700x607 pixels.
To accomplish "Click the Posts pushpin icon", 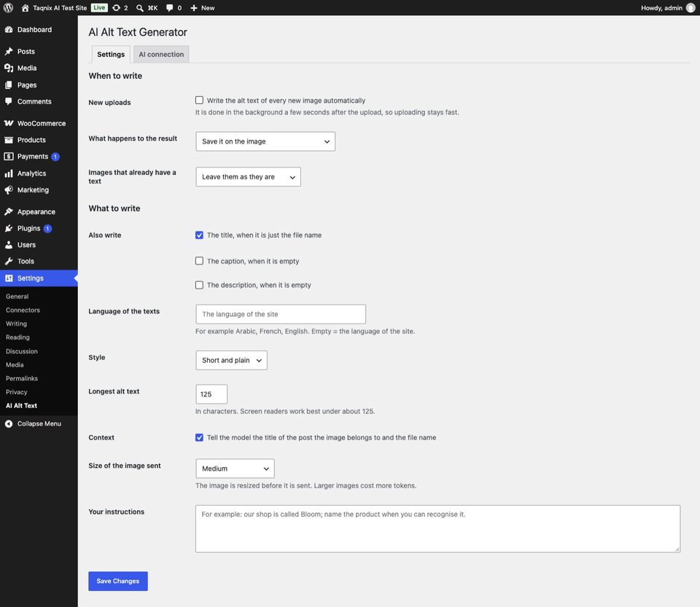I will [x=9, y=51].
